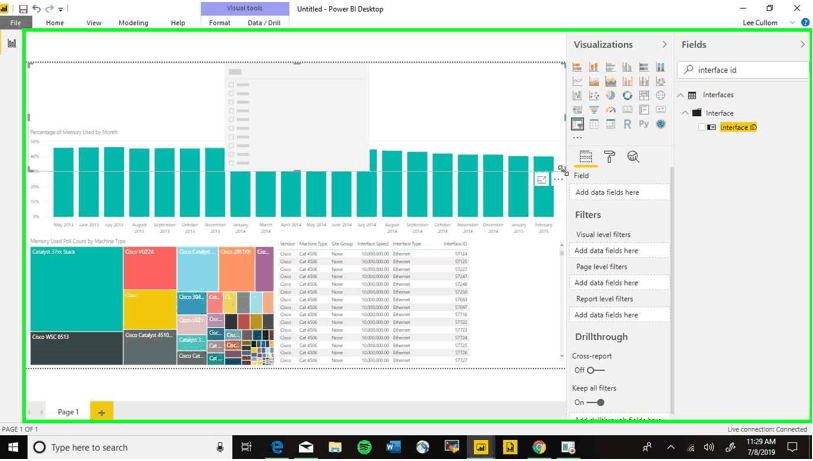Select the table visual icon
The image size is (813, 461).
594,124
